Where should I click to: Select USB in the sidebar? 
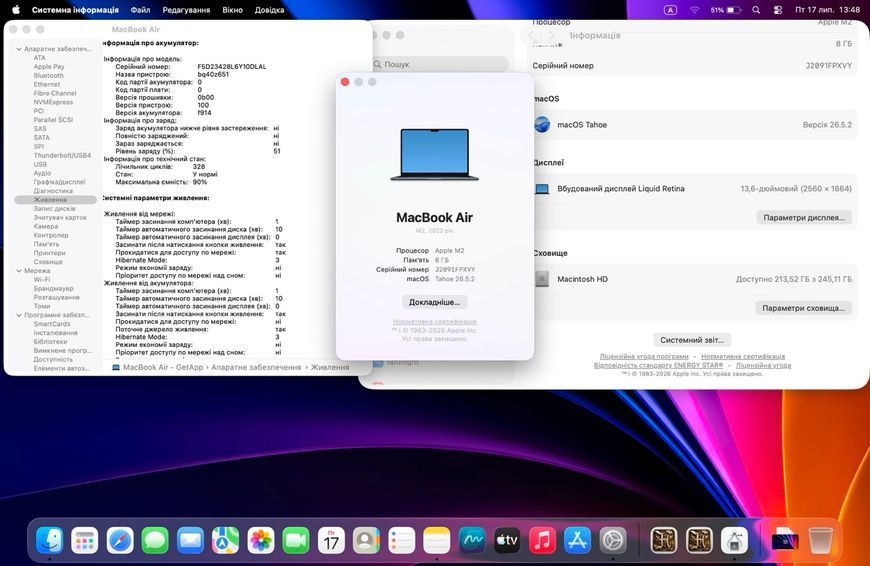point(40,164)
